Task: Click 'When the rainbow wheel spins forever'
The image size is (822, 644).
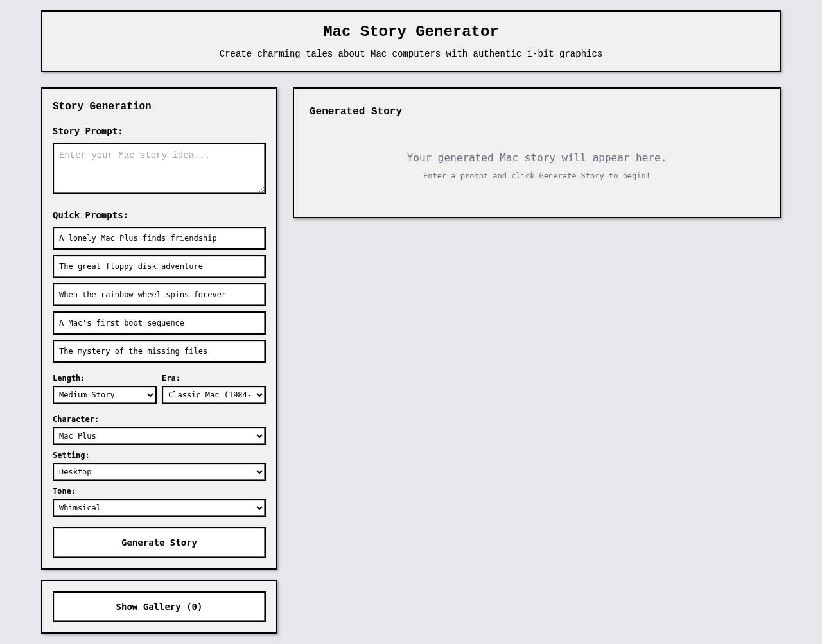Action: (159, 294)
